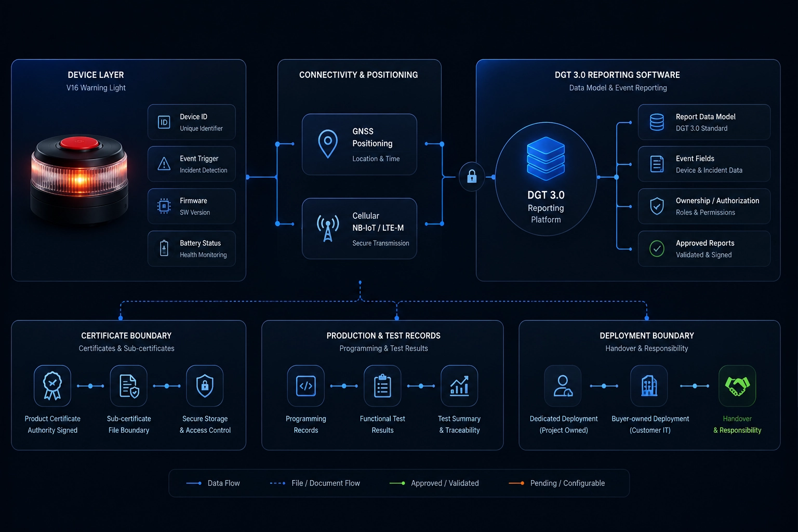The width and height of the screenshot is (798, 532).
Task: Click the Programming Records code icon
Action: pyautogui.click(x=306, y=385)
